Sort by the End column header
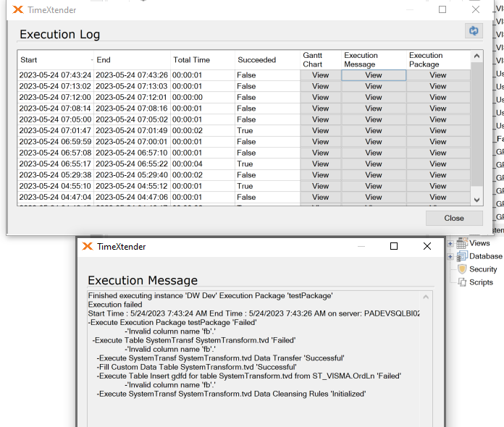 [x=132, y=60]
